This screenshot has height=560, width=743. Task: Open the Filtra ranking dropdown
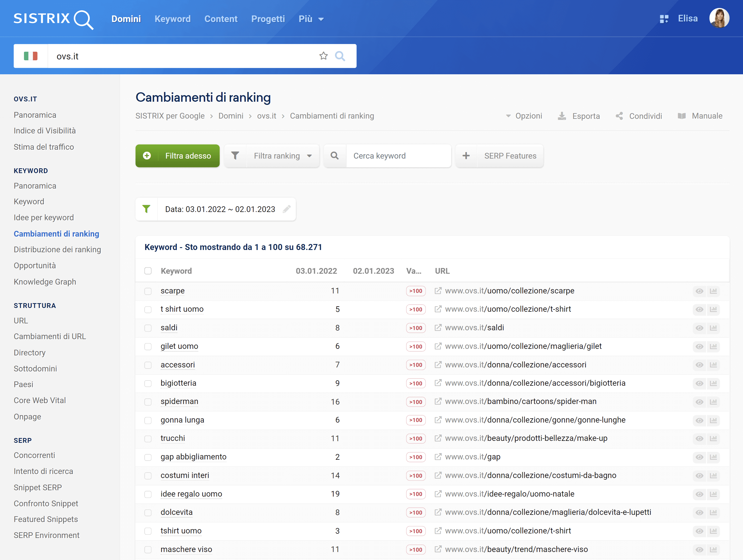pos(283,156)
